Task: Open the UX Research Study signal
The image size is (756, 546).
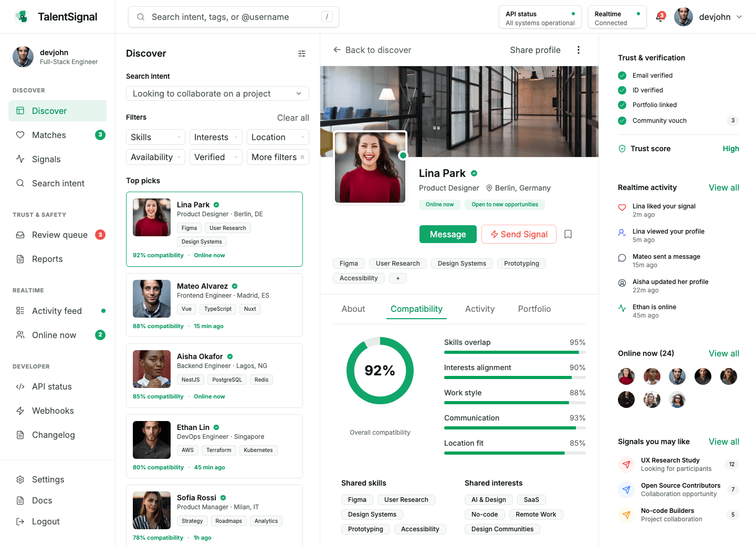Action: (678, 465)
